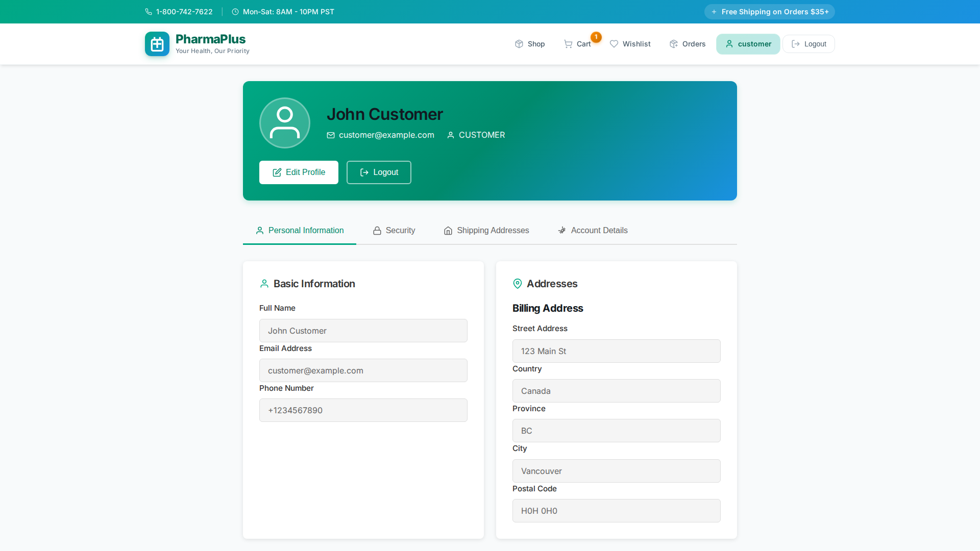Click the phone icon next to 1-800-742-7622

coord(148,11)
